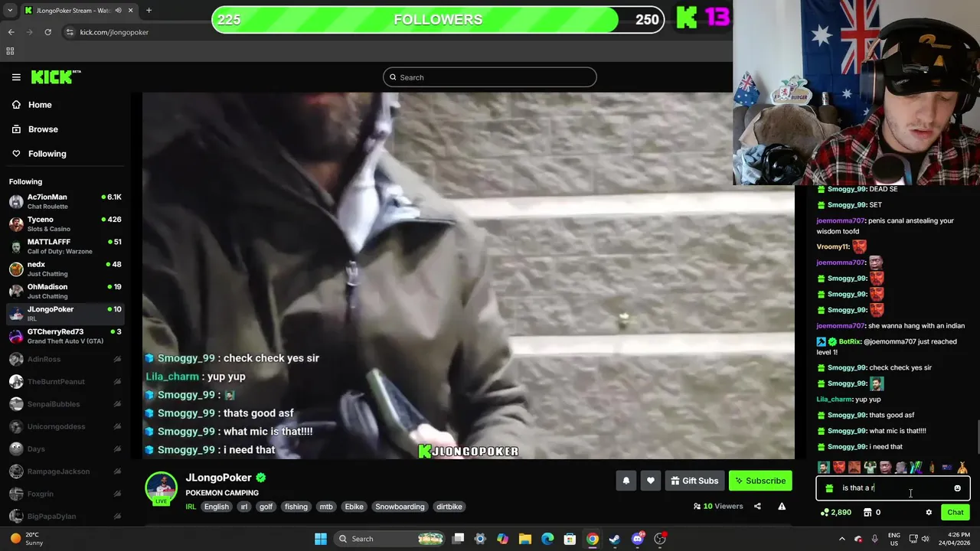Click the green gift icon in chat input
The width and height of the screenshot is (980, 551).
coord(829,488)
